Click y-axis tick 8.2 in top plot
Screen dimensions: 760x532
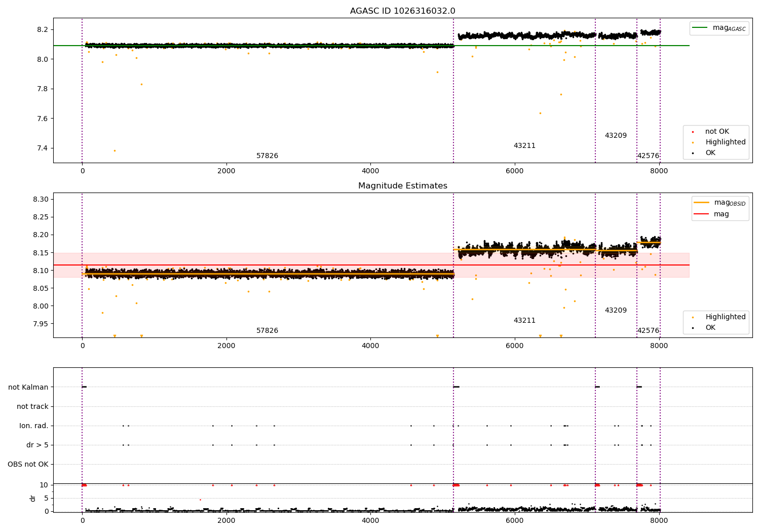[x=43, y=30]
